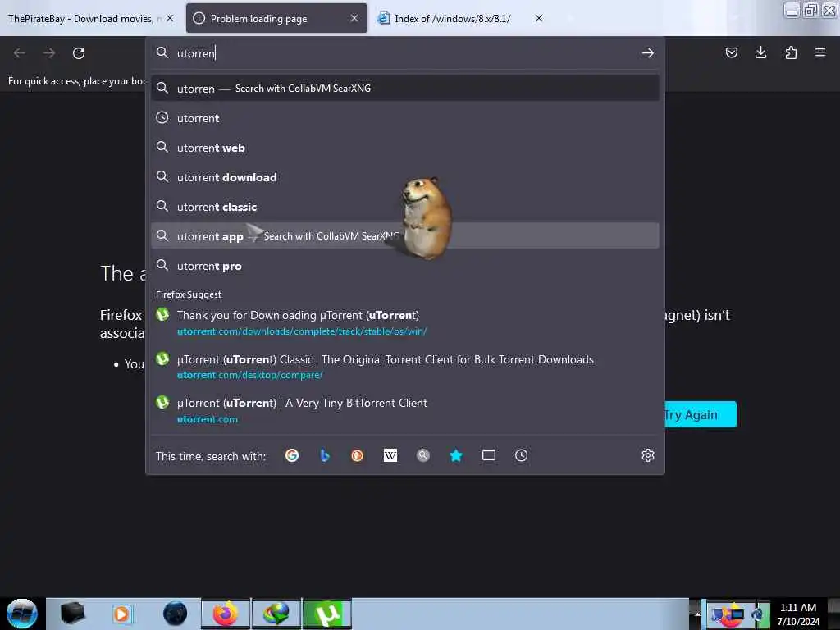Viewport: 840px width, 630px height.
Task: Open the media player taskbar icon
Action: coord(121,614)
